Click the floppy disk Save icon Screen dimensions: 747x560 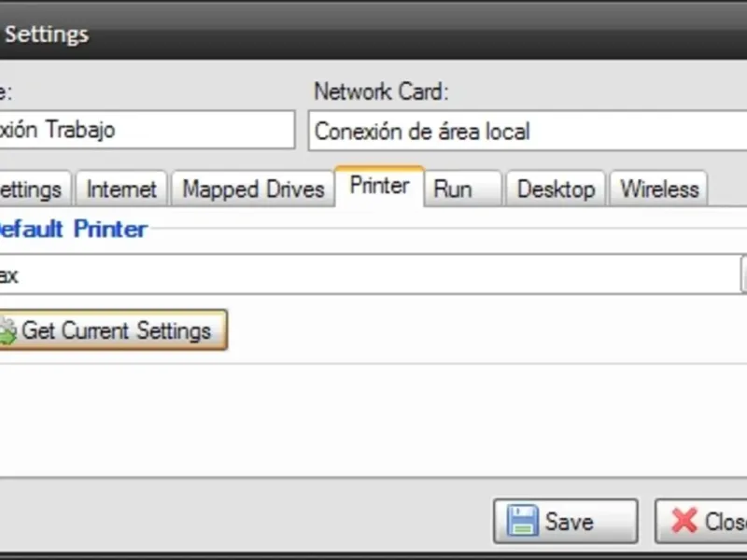(x=522, y=521)
